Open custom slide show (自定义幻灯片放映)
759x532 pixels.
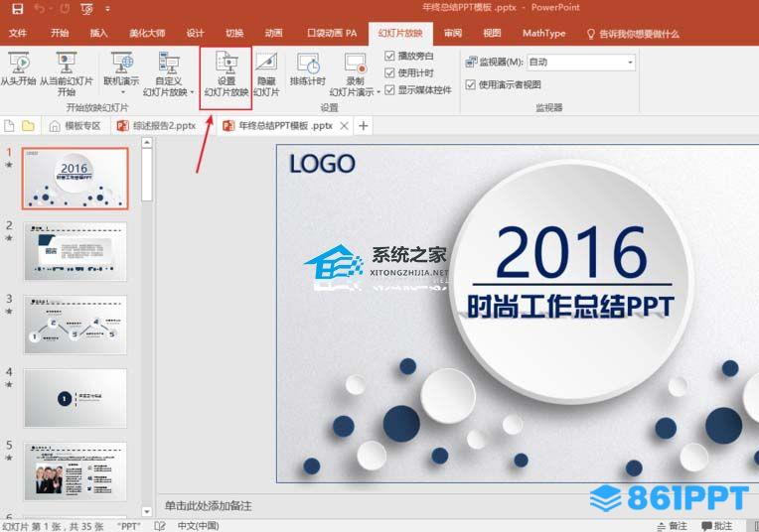(x=169, y=73)
